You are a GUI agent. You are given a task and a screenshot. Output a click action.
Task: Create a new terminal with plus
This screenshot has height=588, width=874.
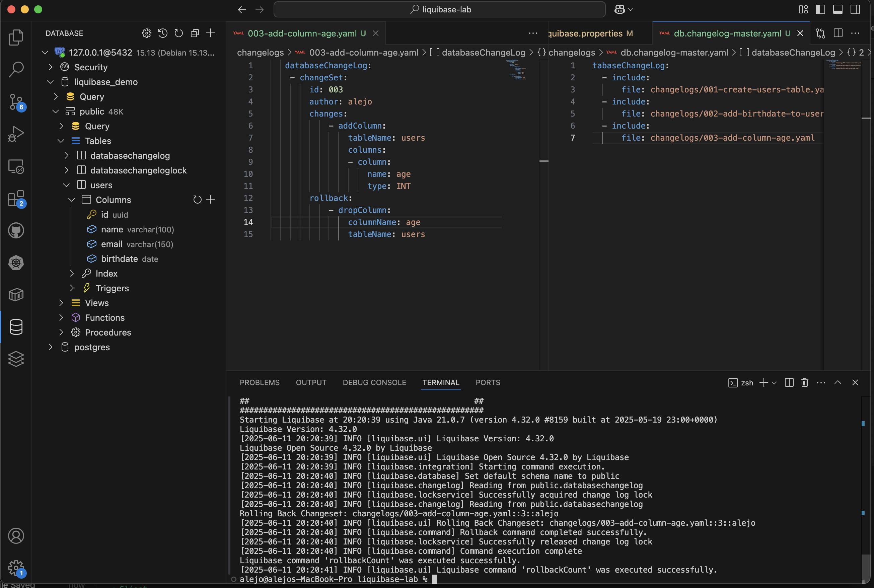(763, 382)
